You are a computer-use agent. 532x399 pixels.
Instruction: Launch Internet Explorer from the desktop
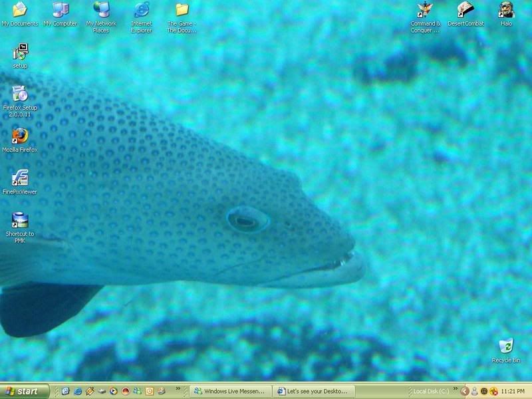coord(142,10)
